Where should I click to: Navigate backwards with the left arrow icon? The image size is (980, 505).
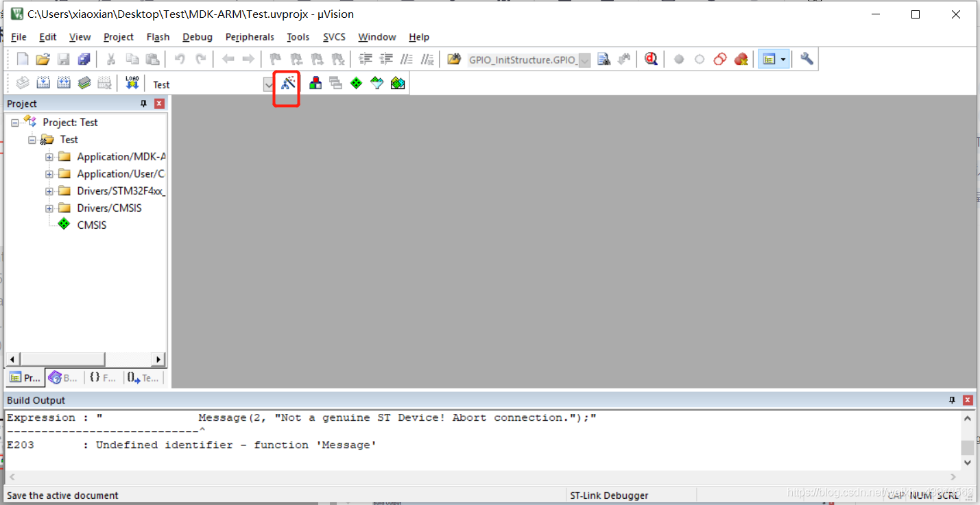tap(228, 60)
